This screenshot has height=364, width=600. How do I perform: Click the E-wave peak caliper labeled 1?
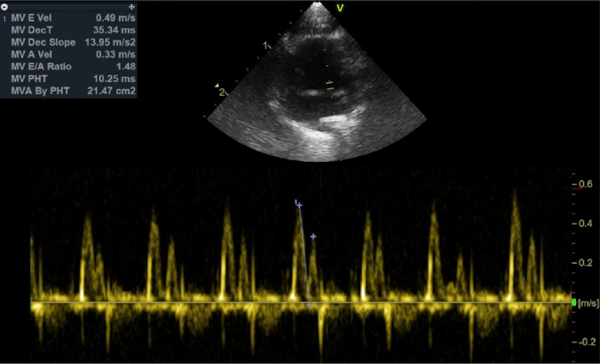pyautogui.click(x=299, y=206)
